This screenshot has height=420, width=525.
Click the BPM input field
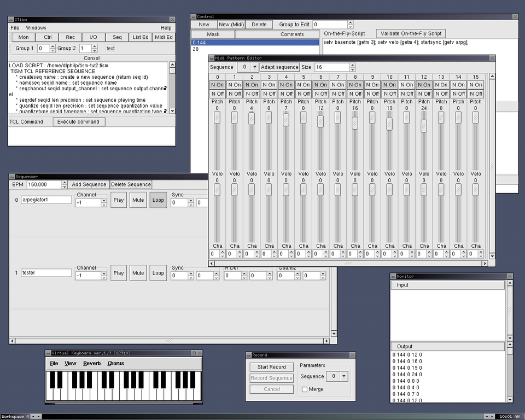[44, 185]
